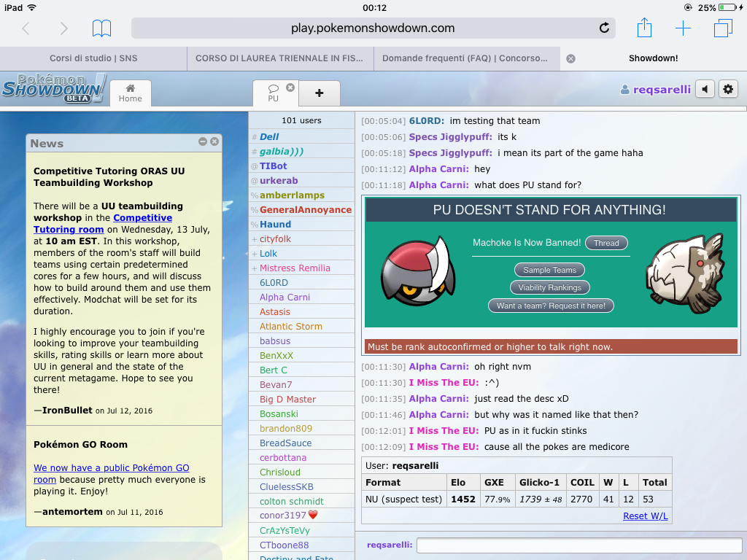Open the Machoke ban Thread button
Image resolution: width=747 pixels, height=560 pixels.
tap(606, 243)
